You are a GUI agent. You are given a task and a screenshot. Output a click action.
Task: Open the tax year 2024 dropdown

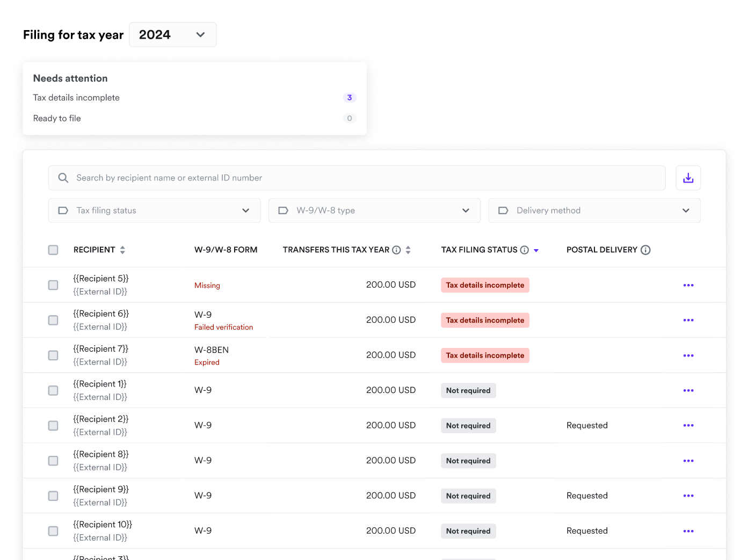click(x=172, y=34)
